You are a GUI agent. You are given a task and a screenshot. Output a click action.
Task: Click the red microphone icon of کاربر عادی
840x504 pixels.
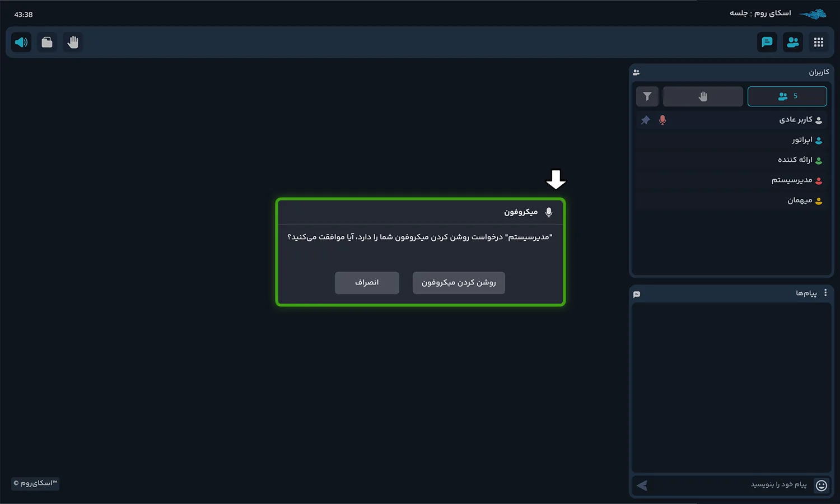coord(662,120)
